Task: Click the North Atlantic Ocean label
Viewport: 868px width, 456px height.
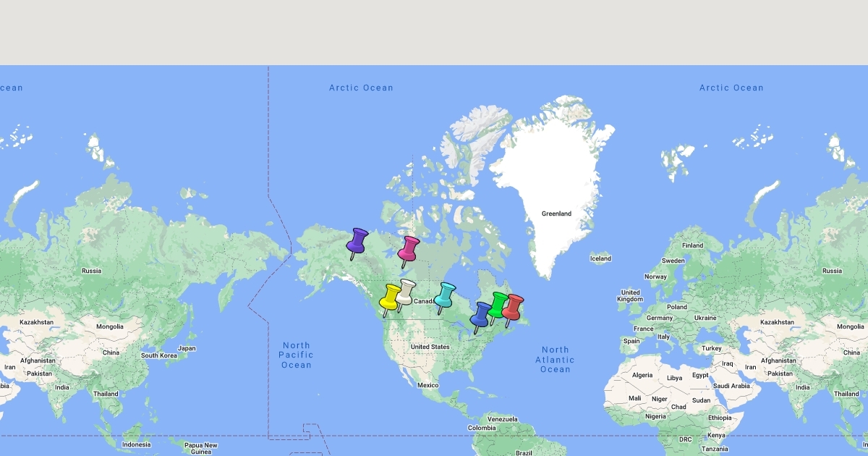Action: pyautogui.click(x=555, y=360)
